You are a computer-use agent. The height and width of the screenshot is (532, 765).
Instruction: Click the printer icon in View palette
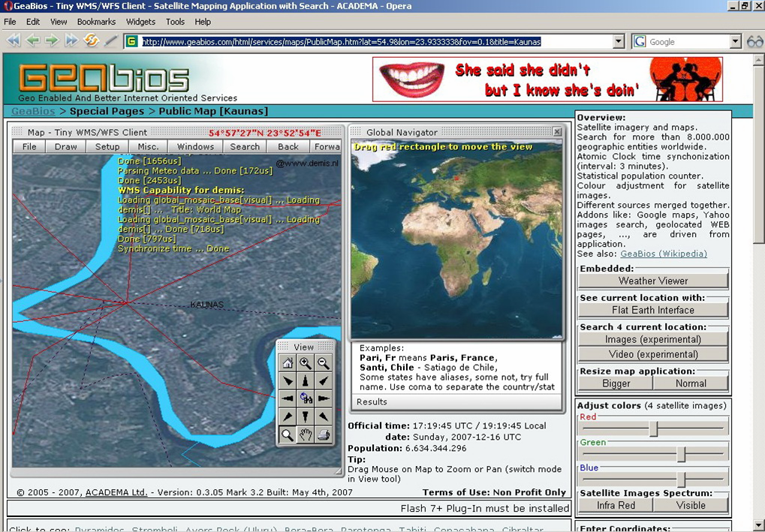tap(324, 434)
